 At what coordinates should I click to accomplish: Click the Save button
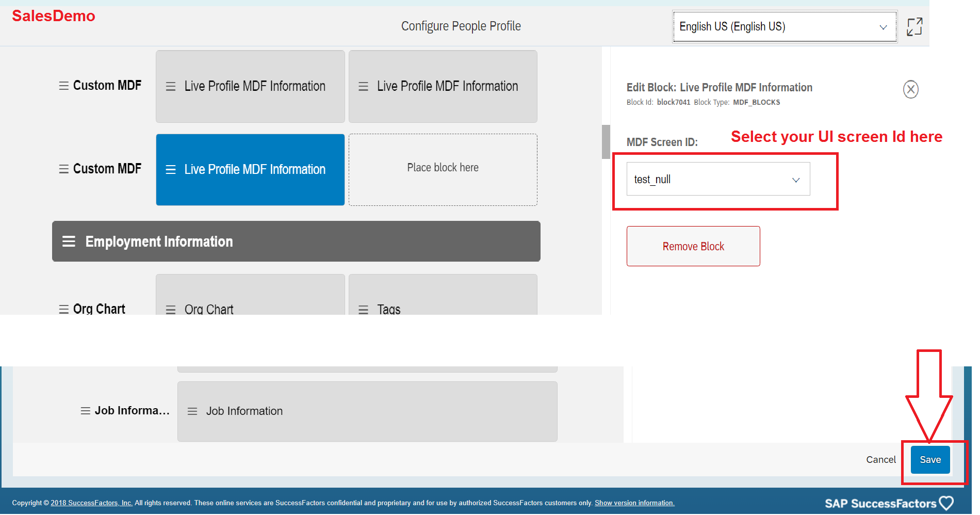930,459
